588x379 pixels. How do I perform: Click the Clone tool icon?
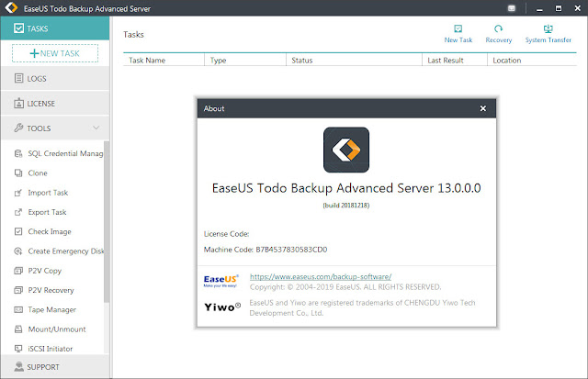18,173
